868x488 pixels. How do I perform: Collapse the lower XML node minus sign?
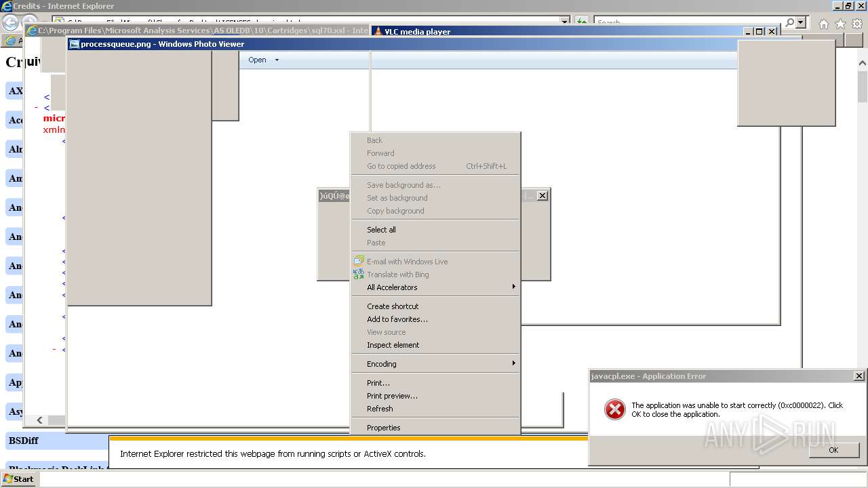pyautogui.click(x=54, y=349)
